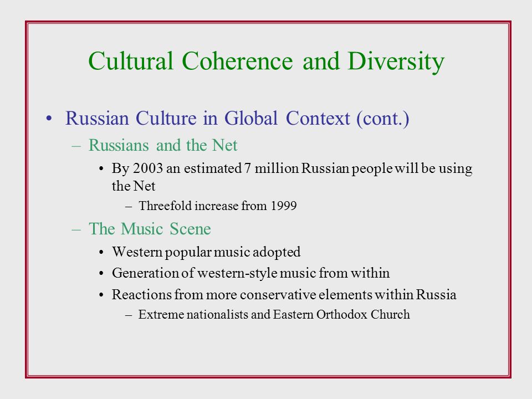Click the heading 'Russian Culture in Global Context (cont.)'
The height and width of the screenshot is (399, 532).
[x=237, y=119]
